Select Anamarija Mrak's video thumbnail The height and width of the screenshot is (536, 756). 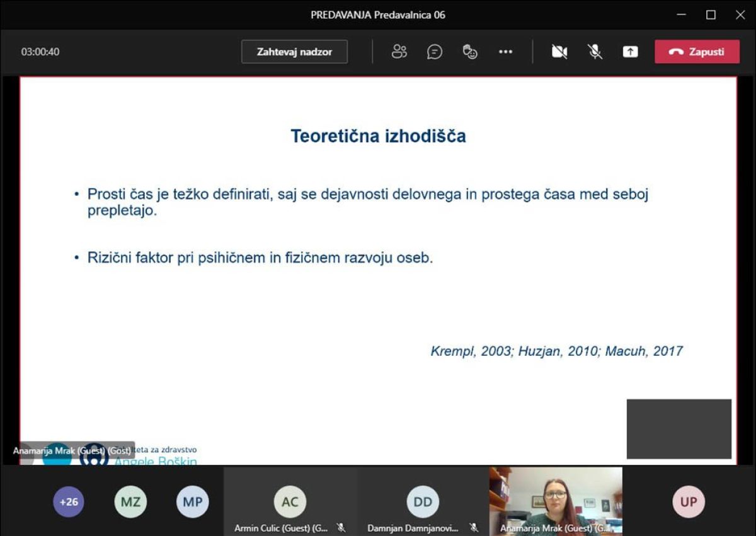(x=556, y=501)
